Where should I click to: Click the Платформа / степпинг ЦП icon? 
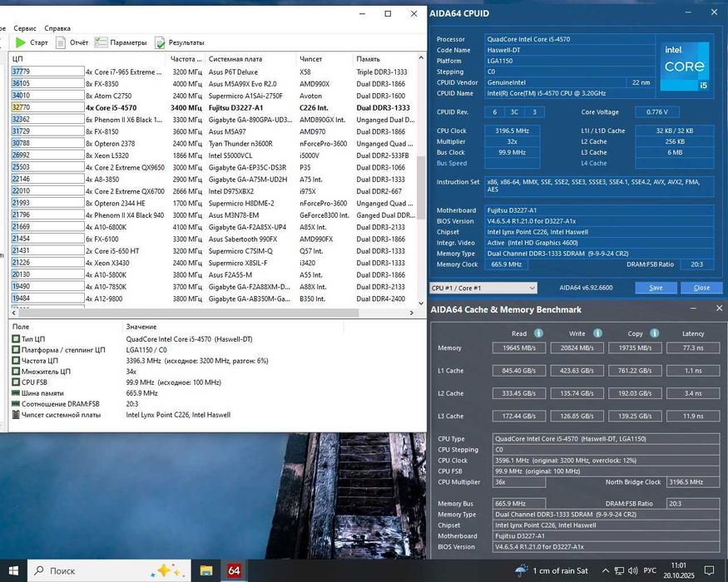click(x=16, y=349)
